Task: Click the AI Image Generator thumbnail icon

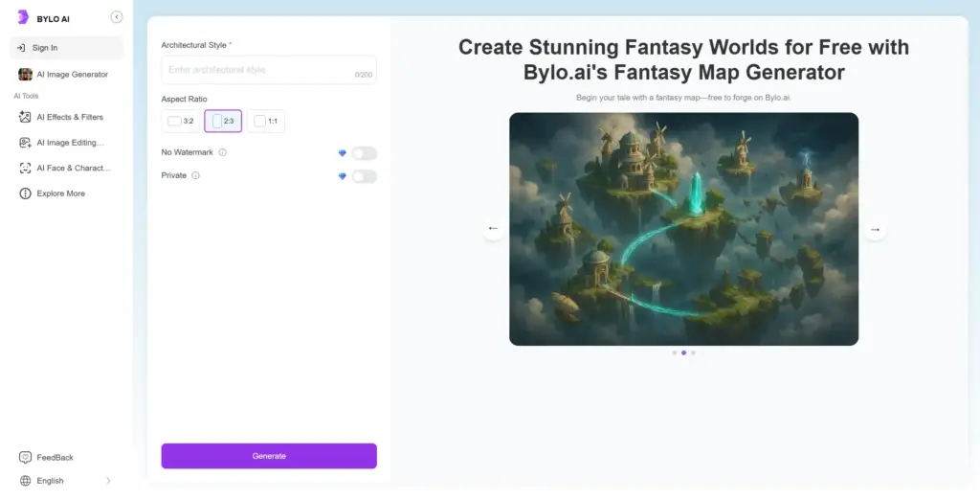Action: click(x=25, y=75)
